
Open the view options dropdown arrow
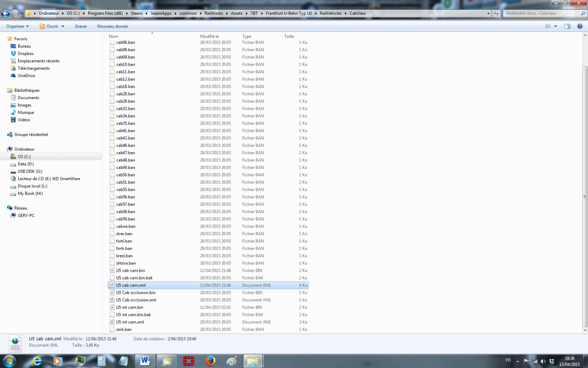555,26
